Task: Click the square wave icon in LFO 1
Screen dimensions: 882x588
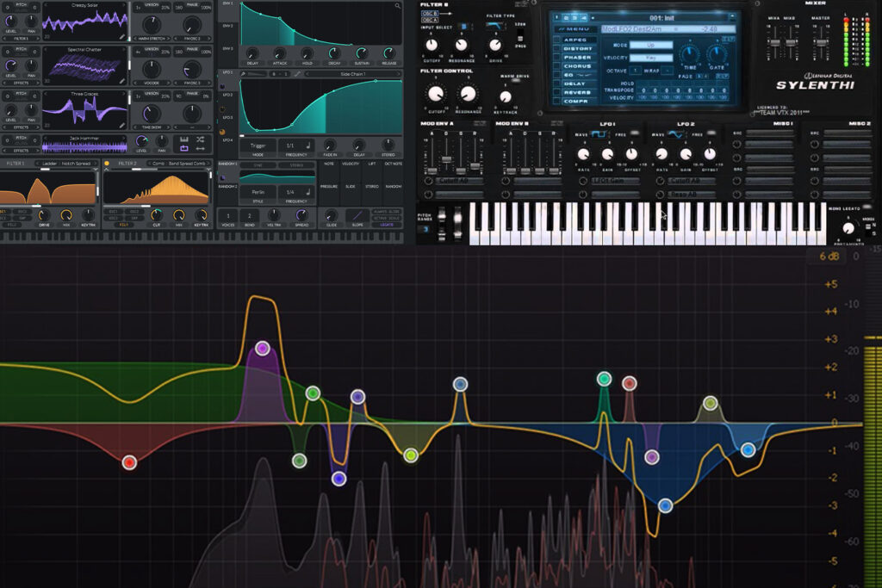Action: [x=598, y=134]
